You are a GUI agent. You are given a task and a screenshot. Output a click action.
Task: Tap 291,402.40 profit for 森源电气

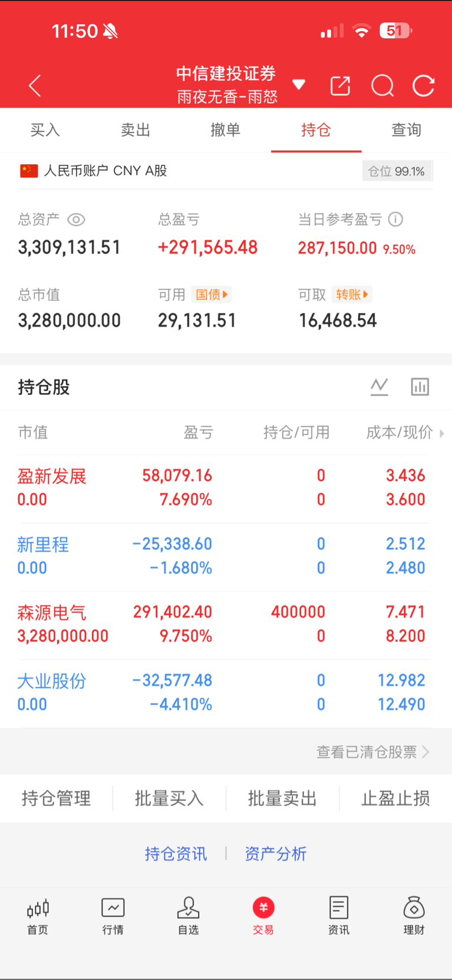pos(172,612)
